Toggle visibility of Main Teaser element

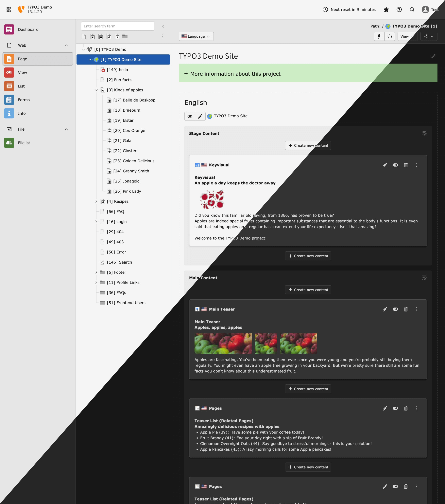click(395, 309)
